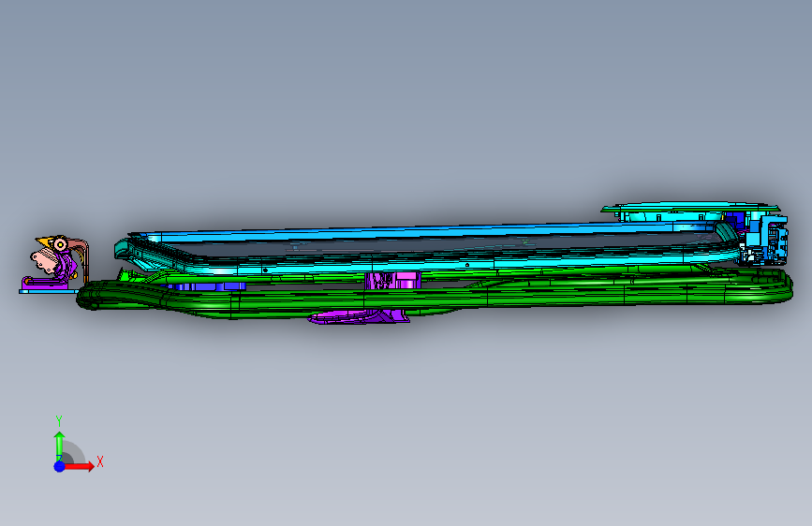Click the red X axis arrow of the triad
812x526 pixels.
tap(80, 466)
